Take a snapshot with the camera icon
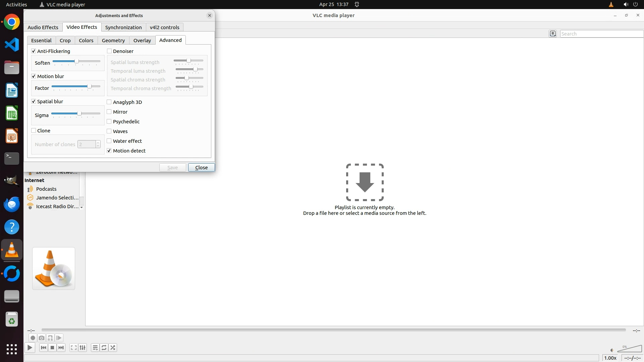The height and width of the screenshot is (362, 644). click(42, 338)
